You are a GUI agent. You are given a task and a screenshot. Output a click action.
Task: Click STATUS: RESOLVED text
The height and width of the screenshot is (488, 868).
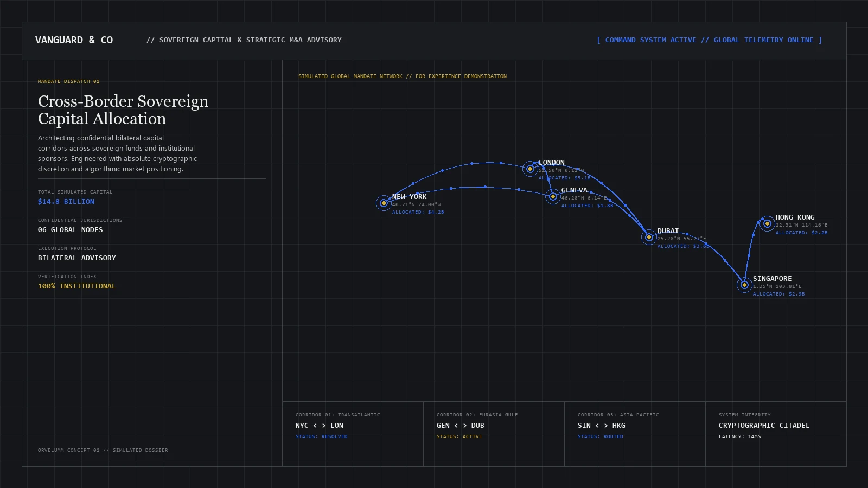click(322, 436)
